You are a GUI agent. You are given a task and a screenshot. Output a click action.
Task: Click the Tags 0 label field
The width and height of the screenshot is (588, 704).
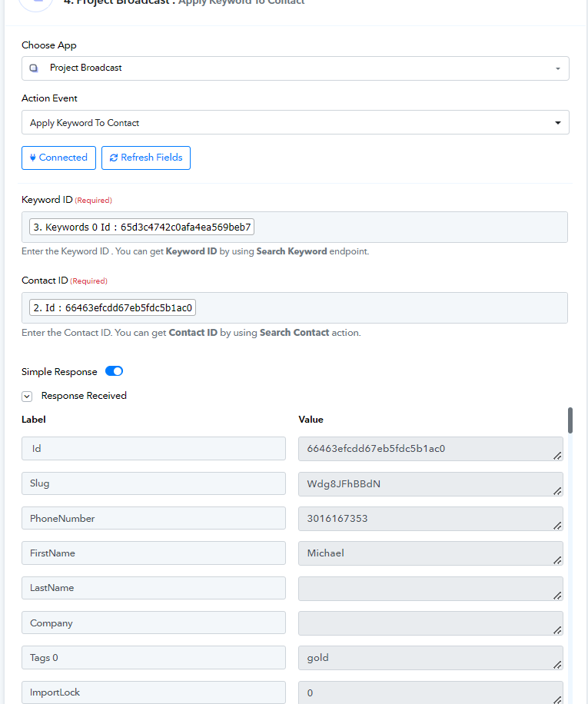[154, 658]
